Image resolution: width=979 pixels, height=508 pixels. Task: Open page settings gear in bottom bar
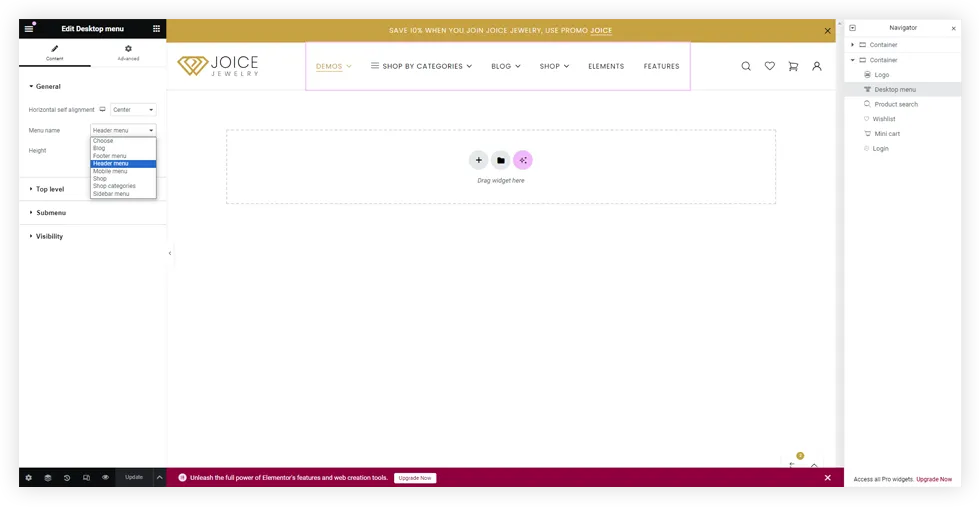[28, 478]
